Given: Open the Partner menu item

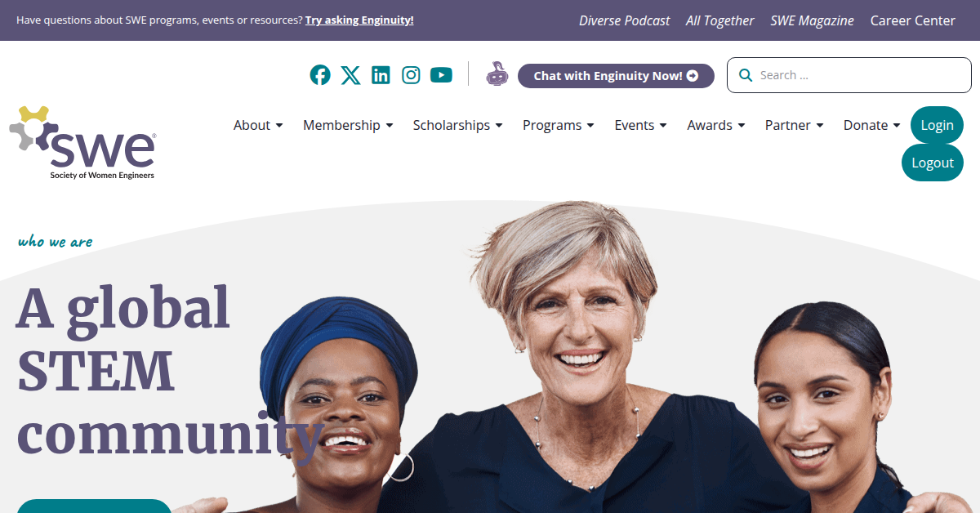Looking at the screenshot, I should pos(795,125).
